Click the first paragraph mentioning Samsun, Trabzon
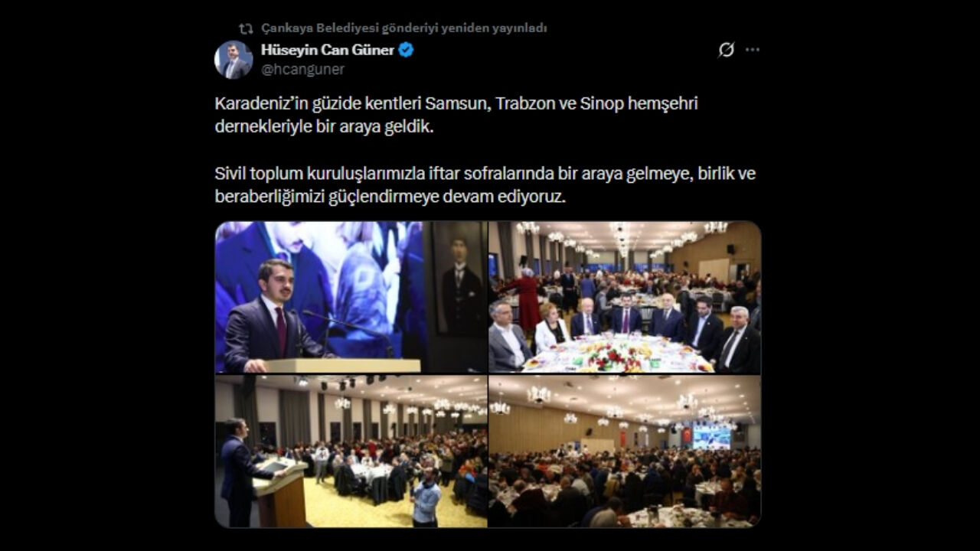This screenshot has height=551, width=980. coord(456,115)
